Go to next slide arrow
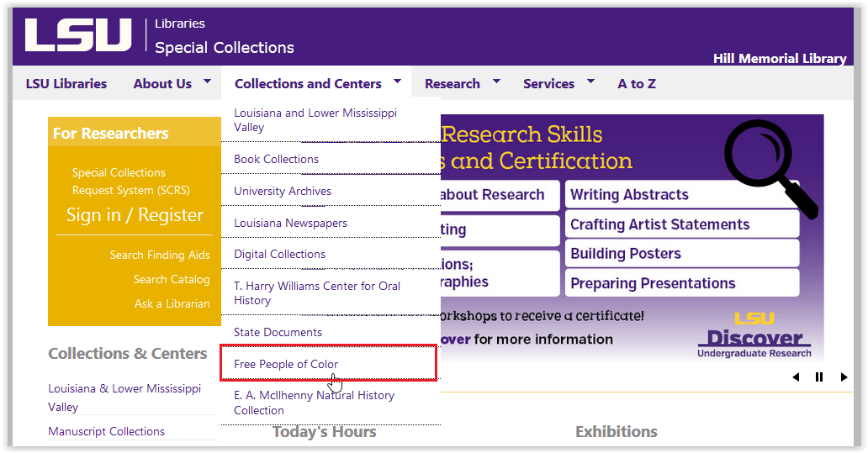Screen dimensions: 868x453 coord(844,377)
